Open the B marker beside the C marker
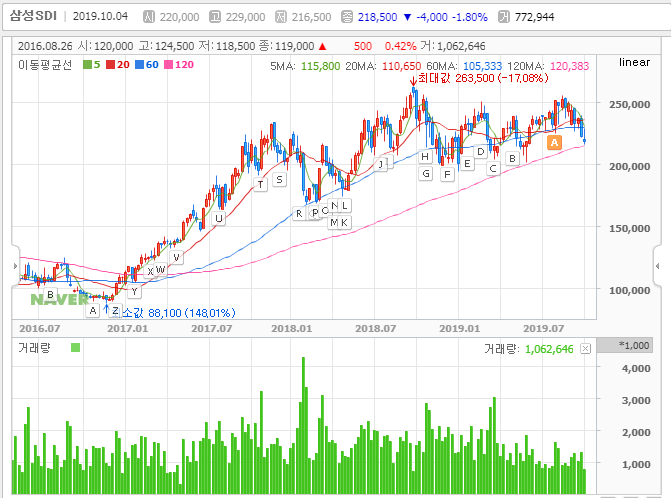The height and width of the screenshot is (498, 671). (512, 158)
